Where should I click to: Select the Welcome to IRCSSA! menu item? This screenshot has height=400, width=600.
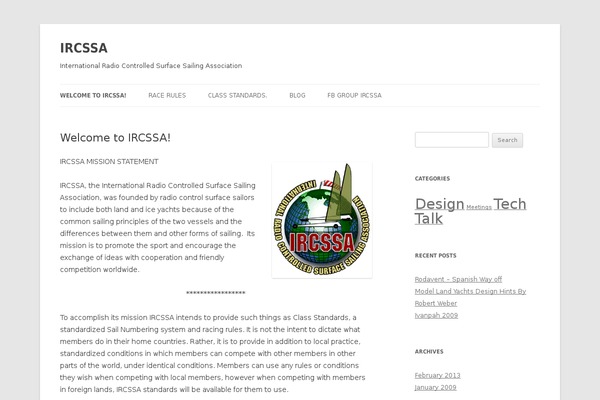coord(93,95)
